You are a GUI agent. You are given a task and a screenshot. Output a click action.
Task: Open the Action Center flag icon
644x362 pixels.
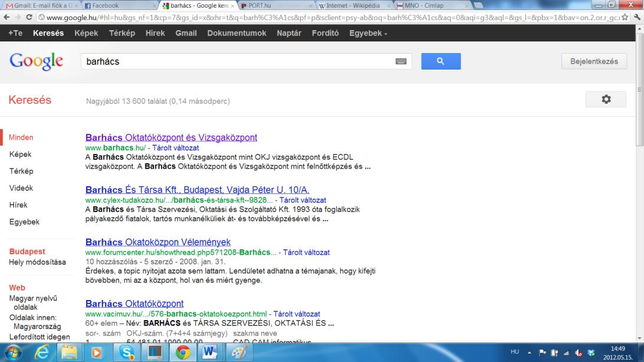pos(542,352)
